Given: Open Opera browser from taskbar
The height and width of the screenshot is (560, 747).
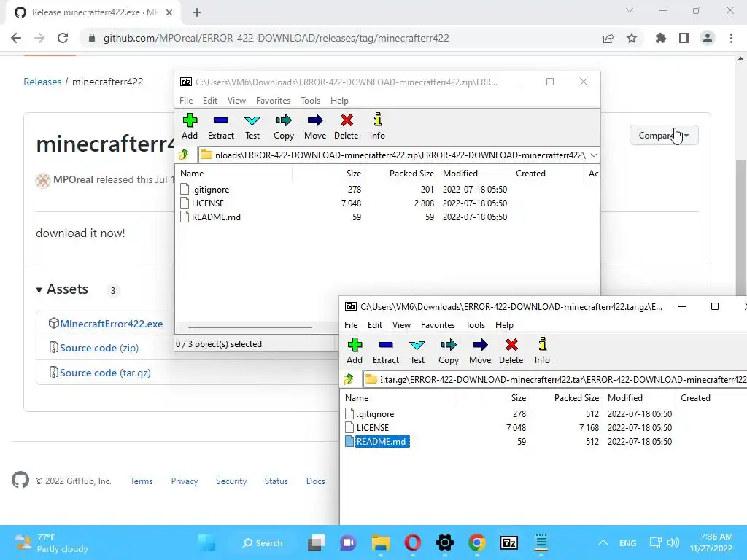Looking at the screenshot, I should [413, 542].
